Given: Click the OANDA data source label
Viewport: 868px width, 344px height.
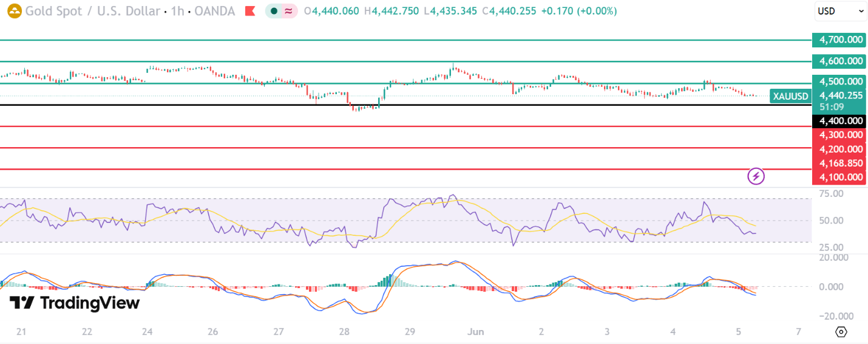Looking at the screenshot, I should [214, 11].
